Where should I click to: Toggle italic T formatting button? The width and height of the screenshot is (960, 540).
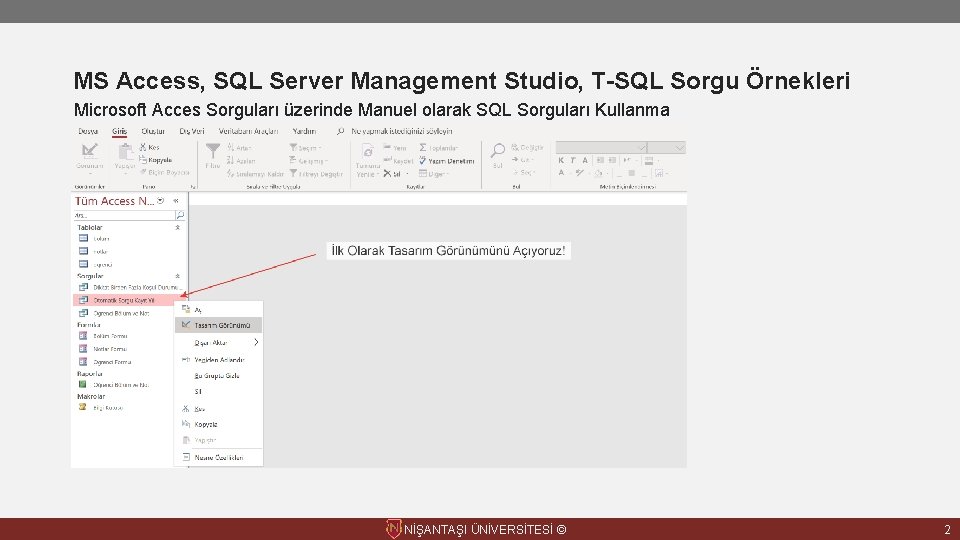pos(573,160)
